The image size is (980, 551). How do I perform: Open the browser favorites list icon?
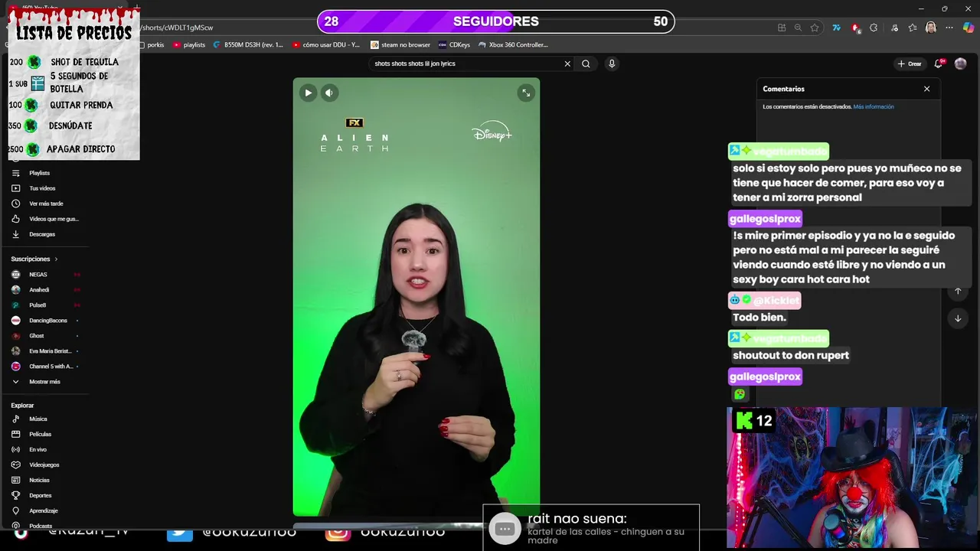click(x=913, y=28)
